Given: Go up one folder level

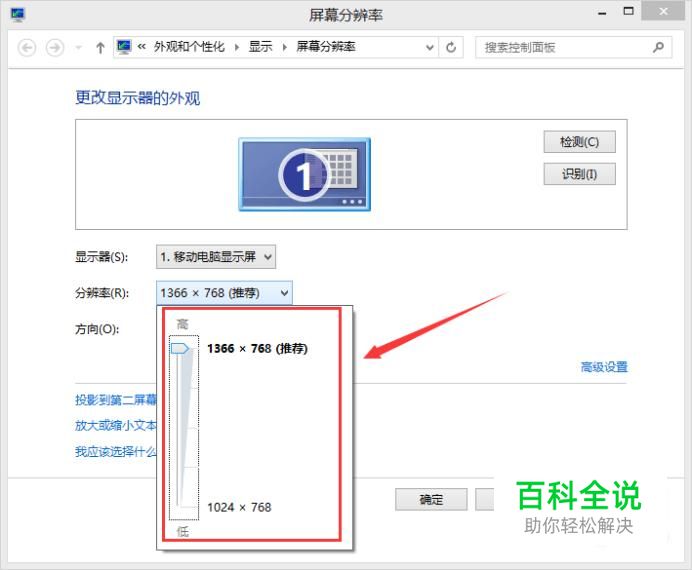Looking at the screenshot, I should click(x=100, y=47).
